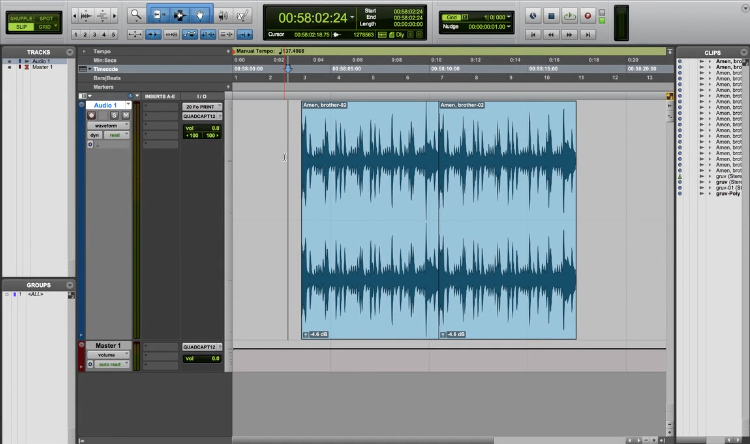
Task: Select the Timecode ruler
Action: tap(105, 69)
